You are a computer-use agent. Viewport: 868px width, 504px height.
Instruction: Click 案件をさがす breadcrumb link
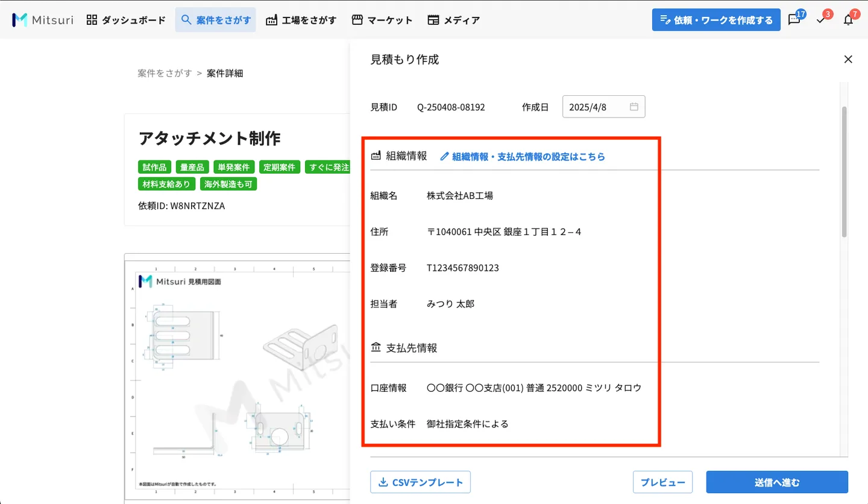165,73
